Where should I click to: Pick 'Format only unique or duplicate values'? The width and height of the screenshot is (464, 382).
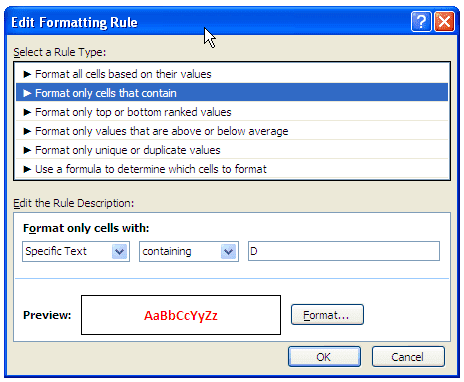coord(232,150)
